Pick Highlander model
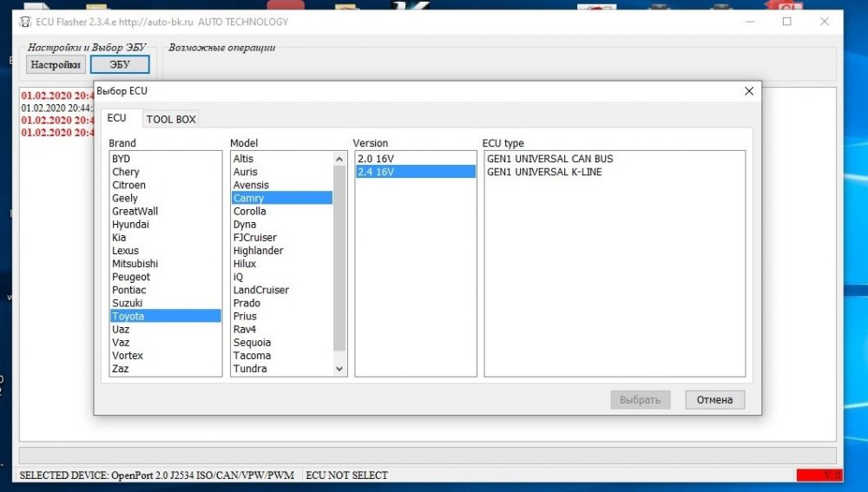The width and height of the screenshot is (868, 492). (x=282, y=251)
